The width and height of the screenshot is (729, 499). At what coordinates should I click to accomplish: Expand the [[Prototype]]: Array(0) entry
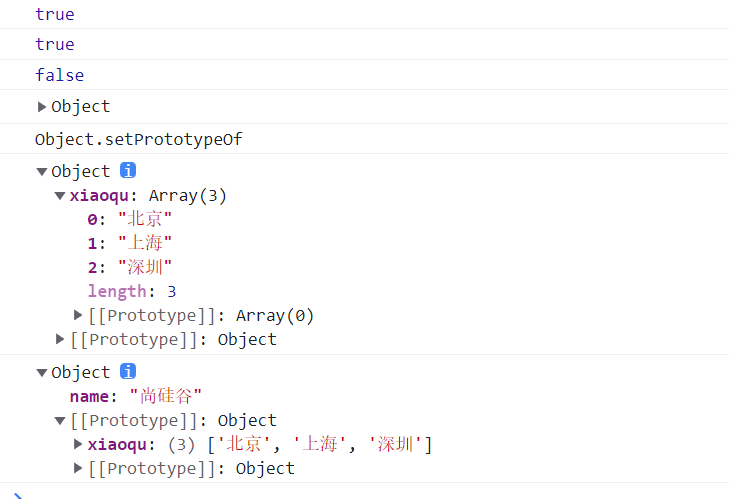(78, 316)
